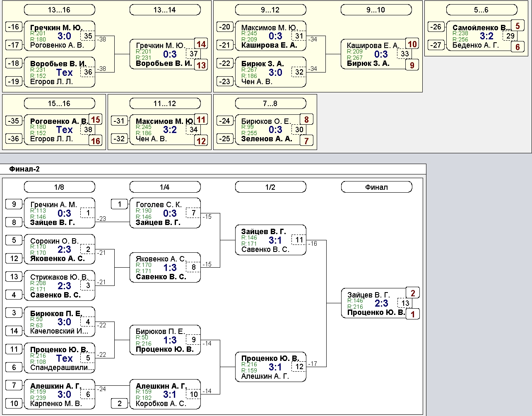
Task: Select player name Стрижаков Ю. В.
Action: point(59,277)
